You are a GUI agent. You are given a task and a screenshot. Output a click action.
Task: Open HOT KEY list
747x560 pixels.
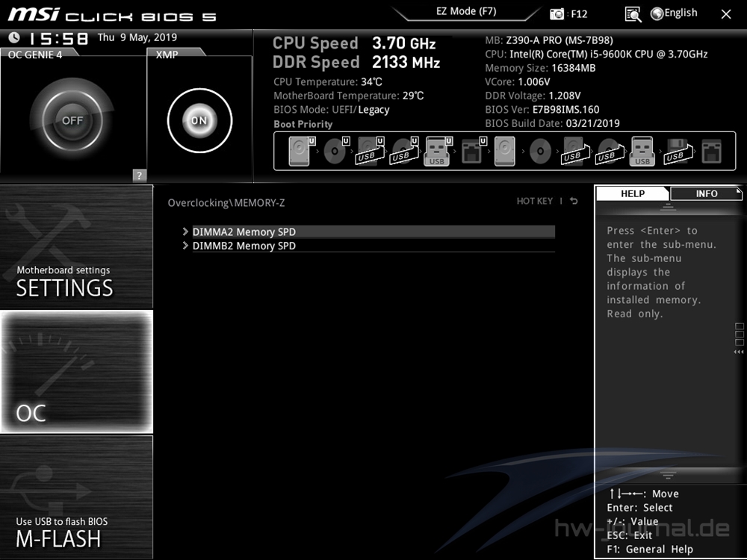click(x=535, y=201)
